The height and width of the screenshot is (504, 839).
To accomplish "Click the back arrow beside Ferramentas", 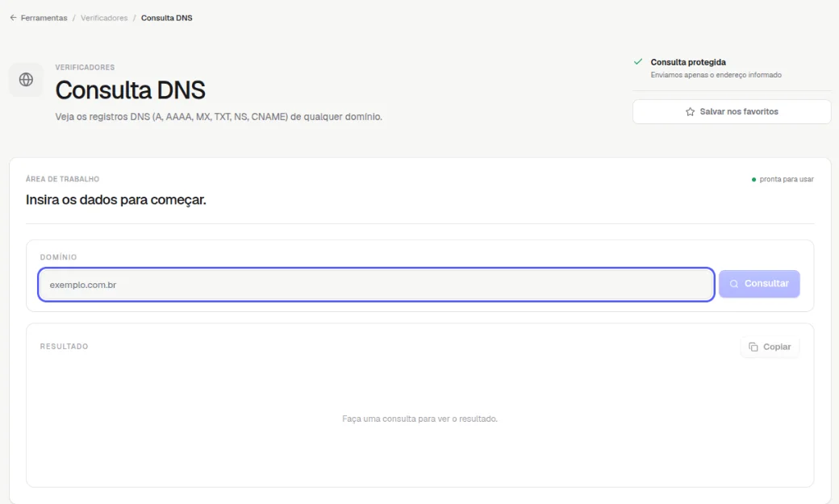I will [14, 18].
